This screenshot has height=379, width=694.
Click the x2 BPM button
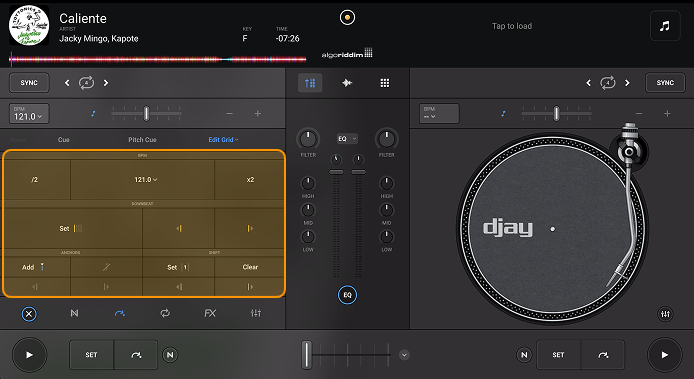(250, 180)
